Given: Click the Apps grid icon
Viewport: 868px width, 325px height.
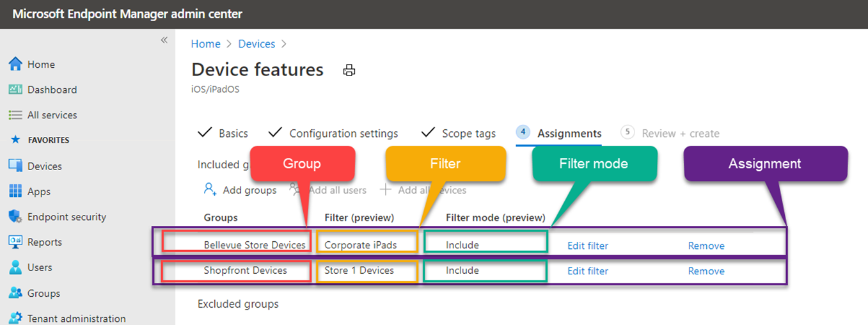Looking at the screenshot, I should point(15,191).
